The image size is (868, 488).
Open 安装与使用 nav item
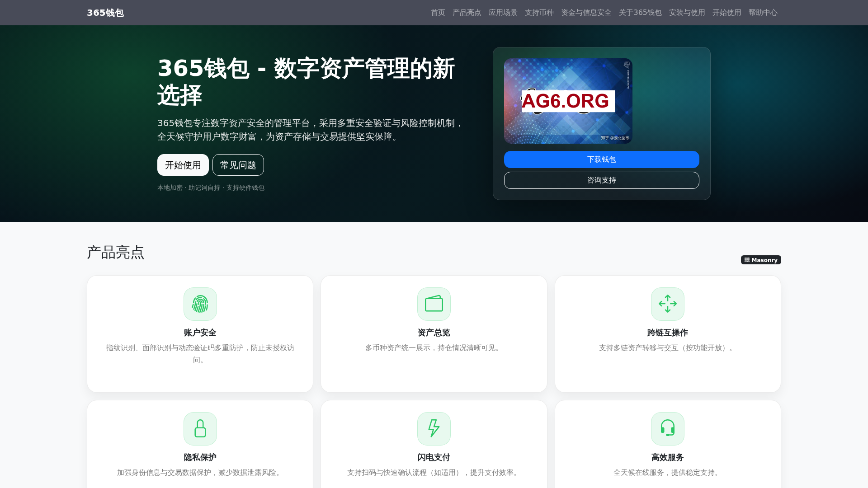687,13
